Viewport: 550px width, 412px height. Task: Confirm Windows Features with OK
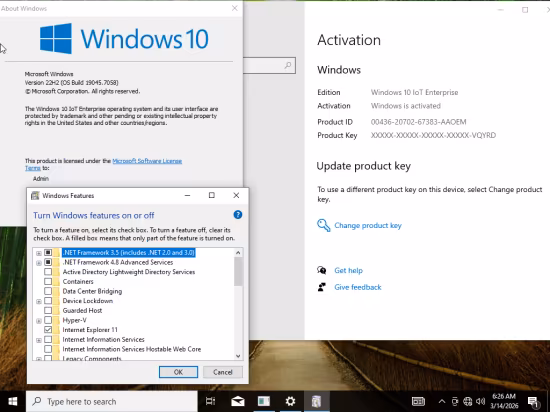point(178,372)
